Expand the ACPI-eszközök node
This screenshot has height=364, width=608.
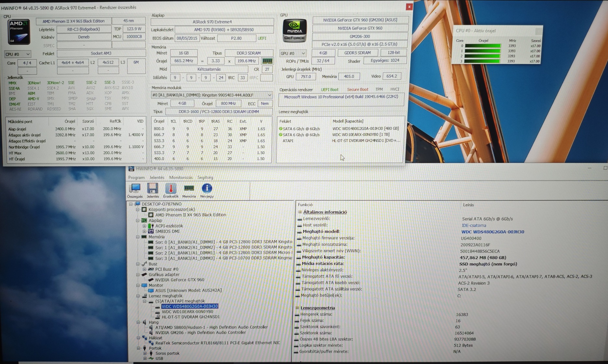(x=145, y=226)
